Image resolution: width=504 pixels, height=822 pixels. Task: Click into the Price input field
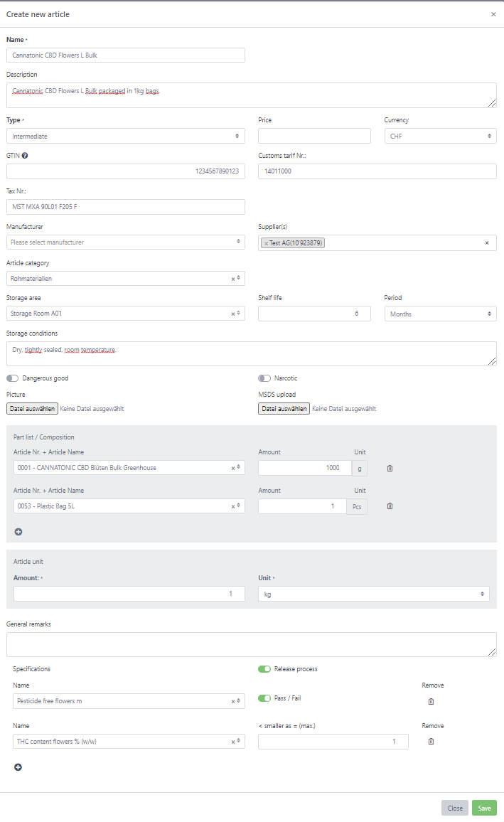[x=314, y=136]
